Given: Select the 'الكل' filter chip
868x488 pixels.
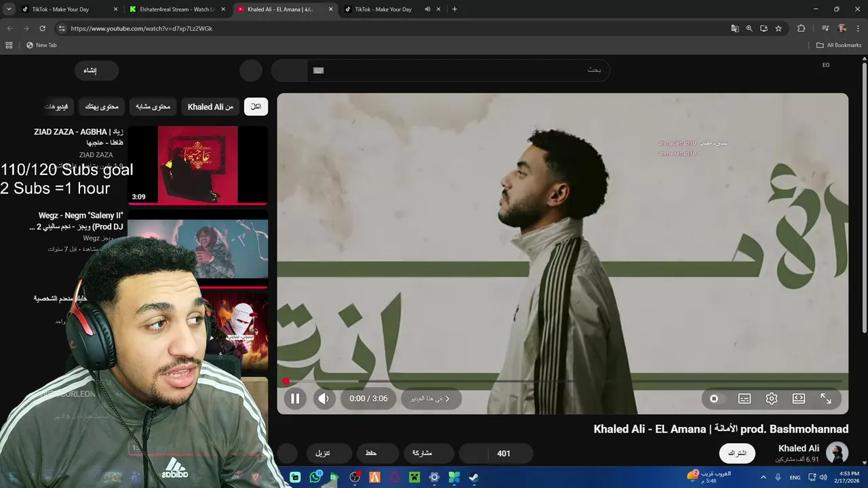Looking at the screenshot, I should point(256,106).
